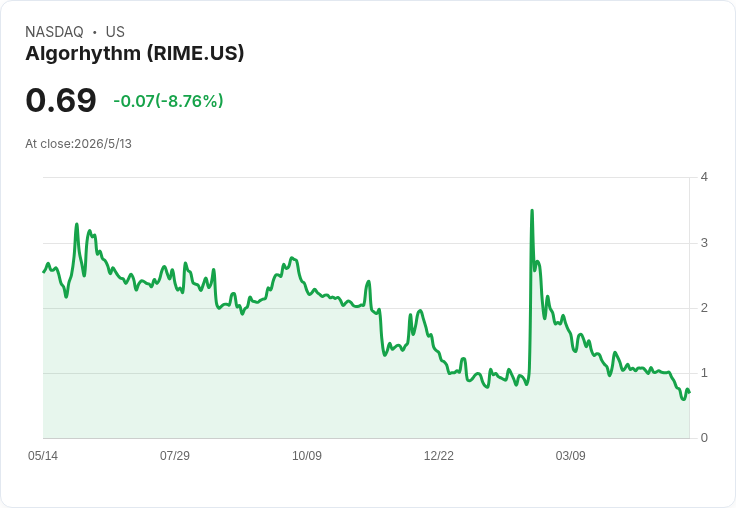Click the US market label
The image size is (736, 508).
coord(115,32)
